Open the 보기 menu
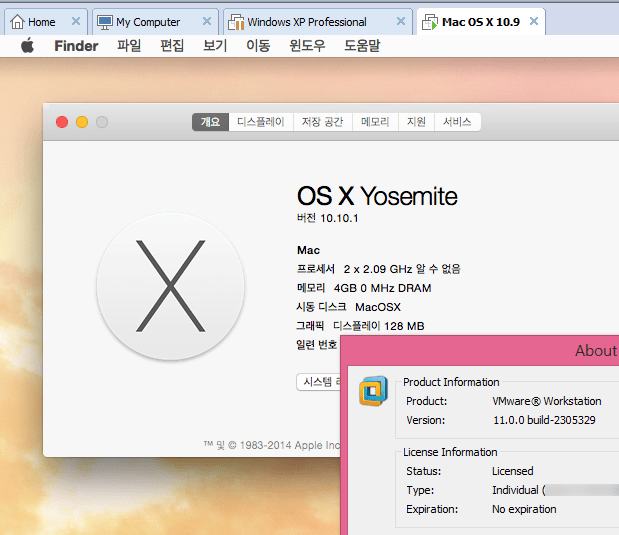The height and width of the screenshot is (535, 619). [x=215, y=46]
